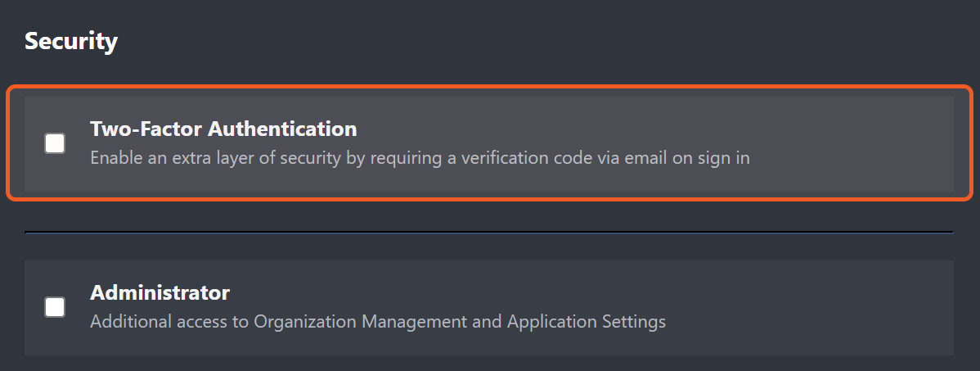
Task: Tick the Administrator checkbox
Action: point(55,307)
